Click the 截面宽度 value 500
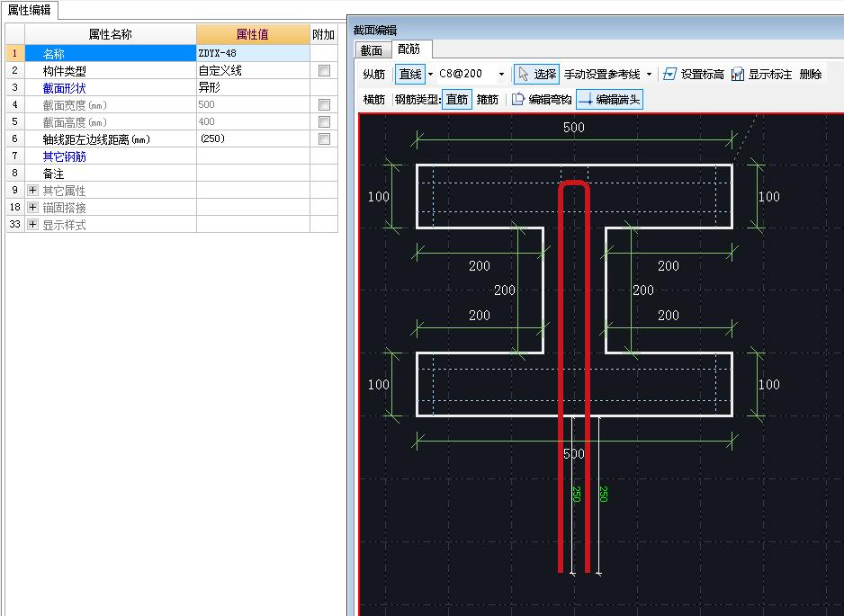The height and width of the screenshot is (616, 844). [x=253, y=104]
